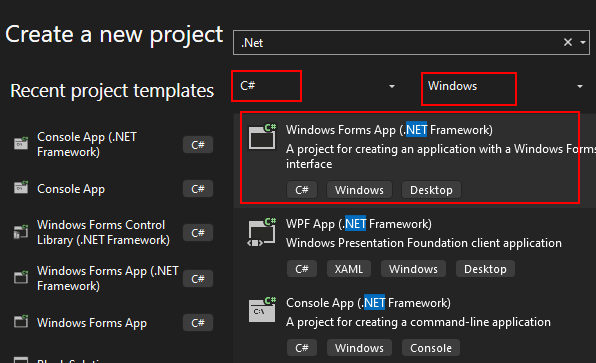Click the WPF App (.NET Framework) template icon
The height and width of the screenshot is (363, 596).
262,232
